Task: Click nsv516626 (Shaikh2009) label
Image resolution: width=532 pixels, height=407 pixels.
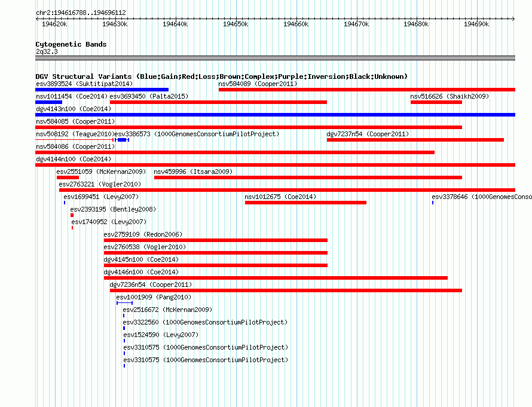Action: coord(450,96)
